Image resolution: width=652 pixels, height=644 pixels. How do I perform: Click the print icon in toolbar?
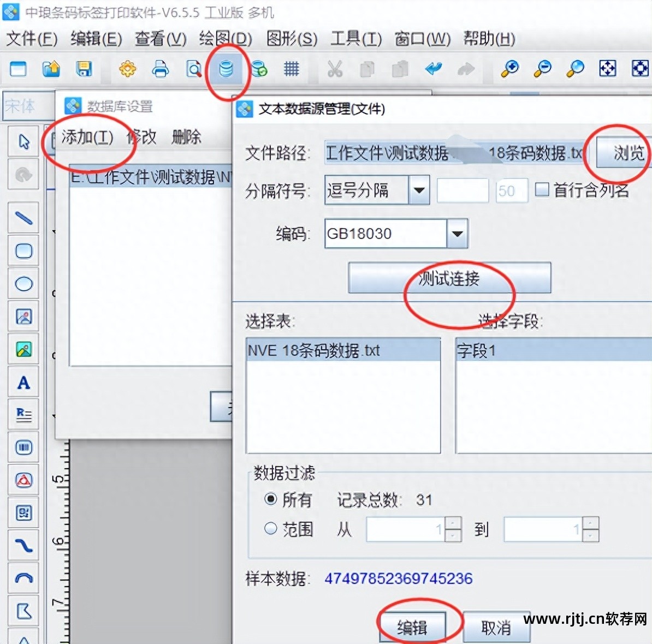click(161, 69)
